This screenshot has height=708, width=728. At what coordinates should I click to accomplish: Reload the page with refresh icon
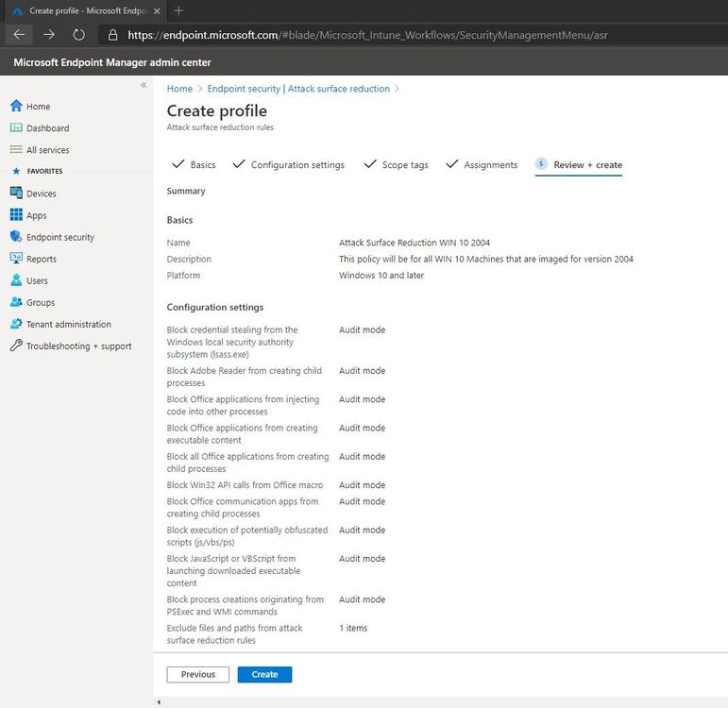[x=79, y=35]
